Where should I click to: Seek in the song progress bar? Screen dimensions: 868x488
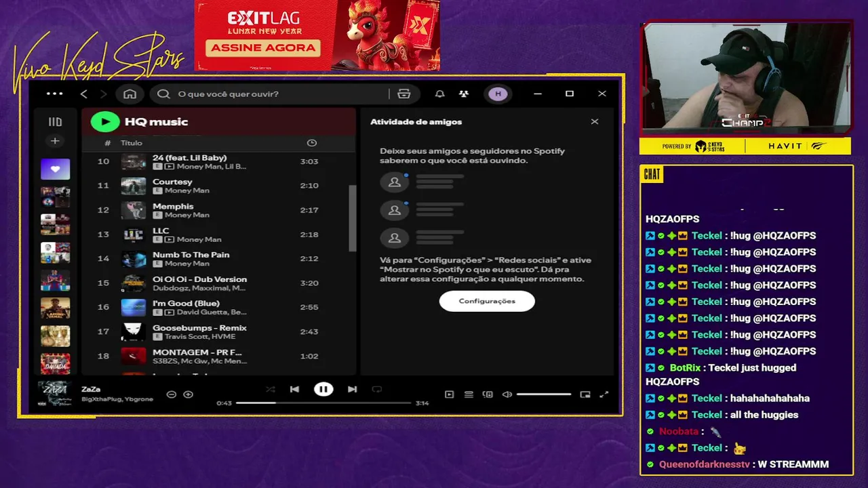[323, 403]
